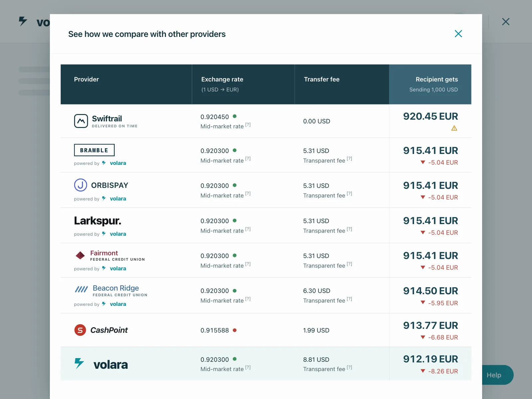Viewport: 532px width, 399px height.
Task: Click the volara lightning bolt logo in bottom row
Action: click(x=79, y=363)
